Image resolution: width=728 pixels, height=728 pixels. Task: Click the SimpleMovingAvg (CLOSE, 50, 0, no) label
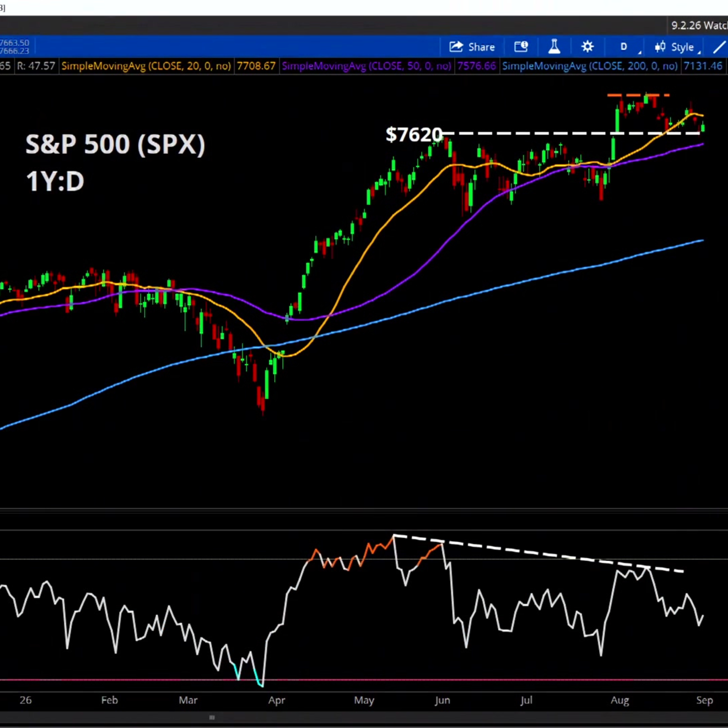pyautogui.click(x=366, y=66)
